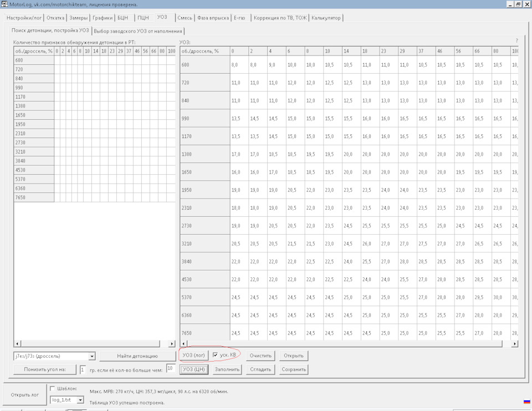The height and width of the screenshot is (411, 532).
Task: Enable the Шаблон checkbox
Action: click(x=52, y=388)
